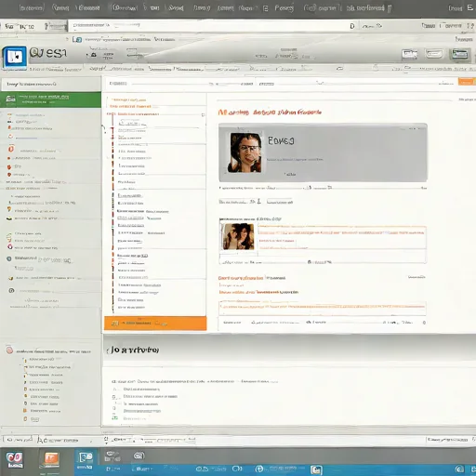The image size is (476, 476).
Task: Click the orange-bordered text box near page bottom
Action: click(x=323, y=308)
